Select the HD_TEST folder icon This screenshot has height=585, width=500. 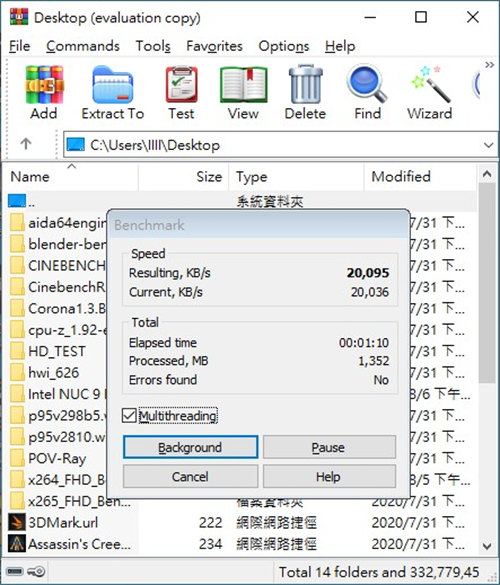coord(17,351)
